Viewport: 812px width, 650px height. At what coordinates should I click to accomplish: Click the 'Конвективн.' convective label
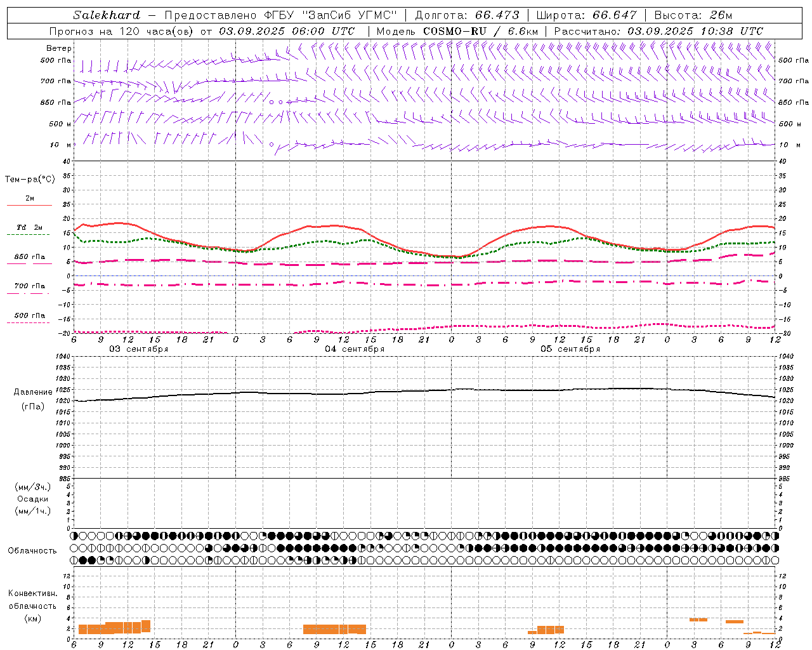pos(33,594)
